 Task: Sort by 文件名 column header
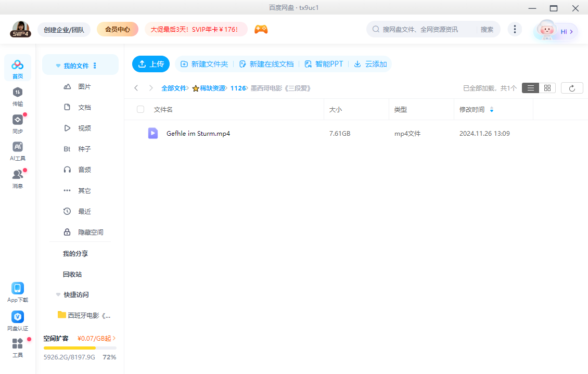click(x=163, y=109)
